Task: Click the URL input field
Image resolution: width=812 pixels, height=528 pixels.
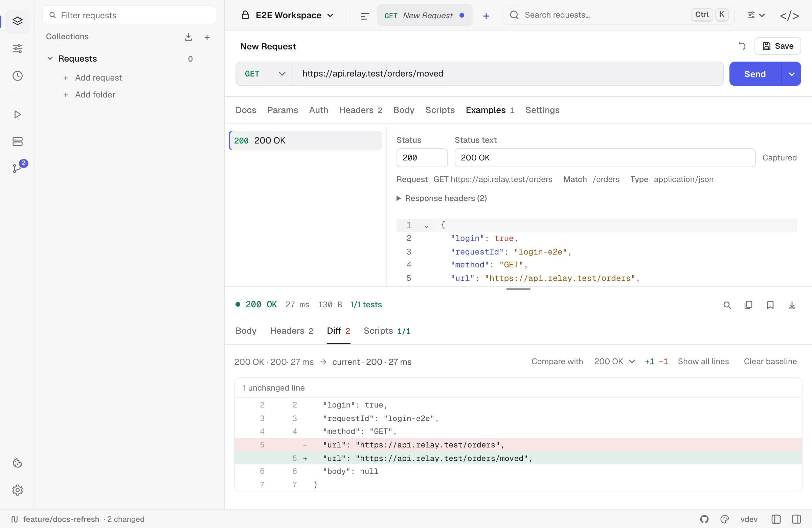Action: click(508, 74)
